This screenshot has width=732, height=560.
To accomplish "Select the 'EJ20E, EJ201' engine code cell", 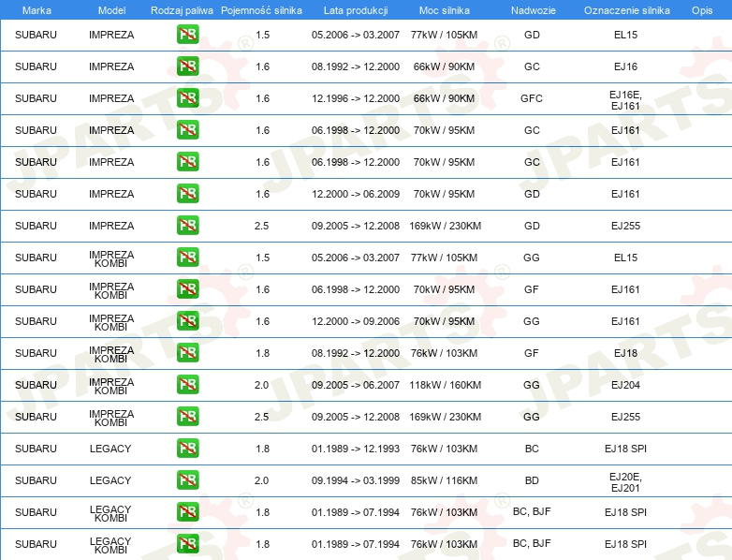I will pos(625,482).
